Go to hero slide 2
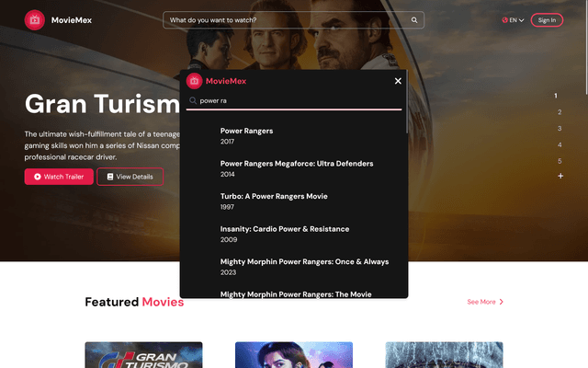 coord(560,112)
